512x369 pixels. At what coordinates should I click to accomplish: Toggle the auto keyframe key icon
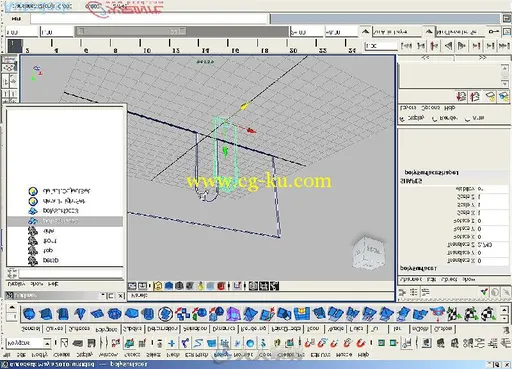click(493, 32)
